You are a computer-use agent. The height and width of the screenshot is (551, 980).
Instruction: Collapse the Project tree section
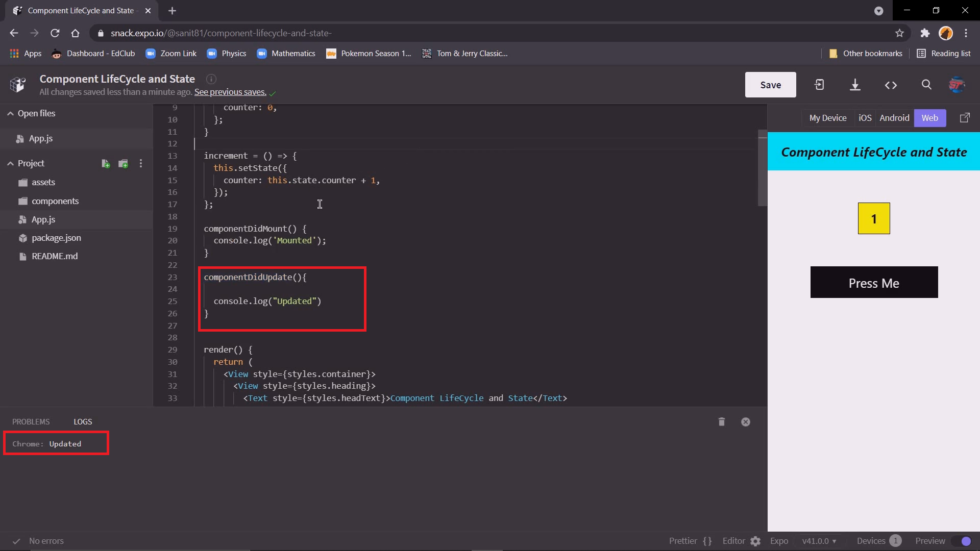pyautogui.click(x=10, y=163)
